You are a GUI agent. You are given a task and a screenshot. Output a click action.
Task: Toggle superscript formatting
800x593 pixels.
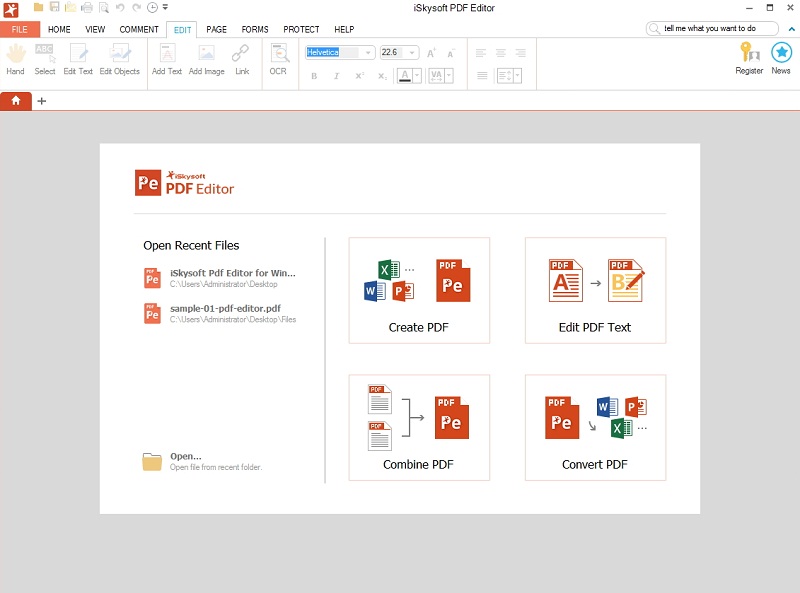point(359,76)
